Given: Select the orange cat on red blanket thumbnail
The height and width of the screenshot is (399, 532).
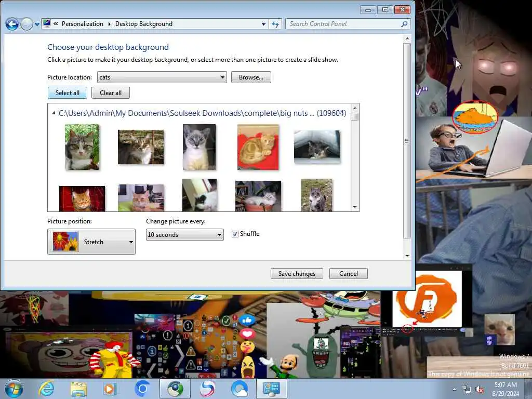Looking at the screenshot, I should [258, 147].
